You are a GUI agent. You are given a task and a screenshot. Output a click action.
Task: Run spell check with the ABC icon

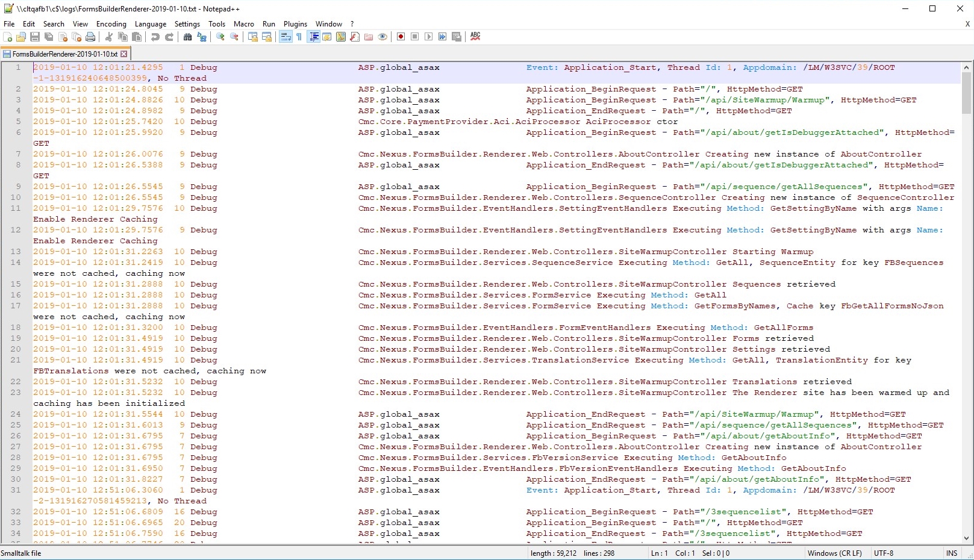(475, 37)
